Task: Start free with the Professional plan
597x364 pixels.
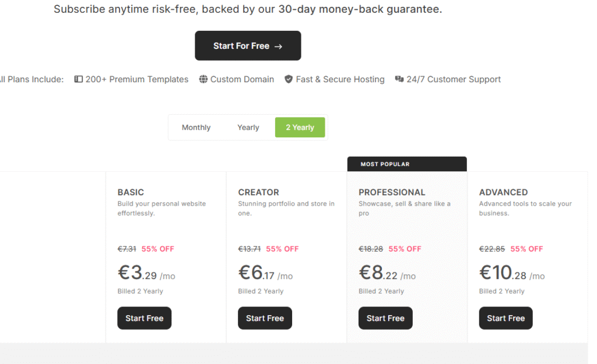Action: click(x=385, y=318)
